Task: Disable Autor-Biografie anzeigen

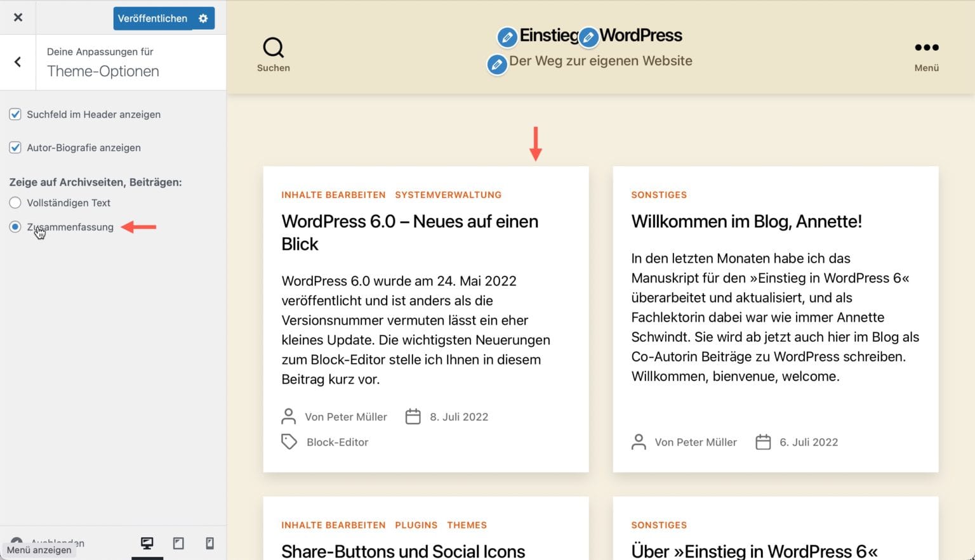Action: 15,147
